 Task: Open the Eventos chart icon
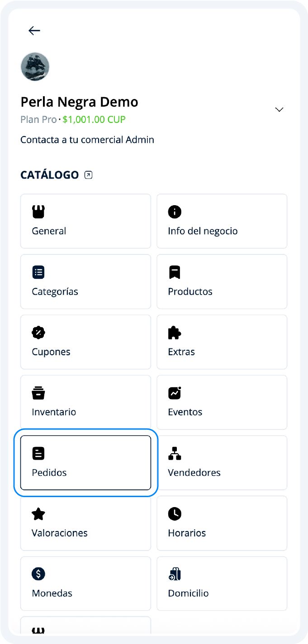pos(175,393)
